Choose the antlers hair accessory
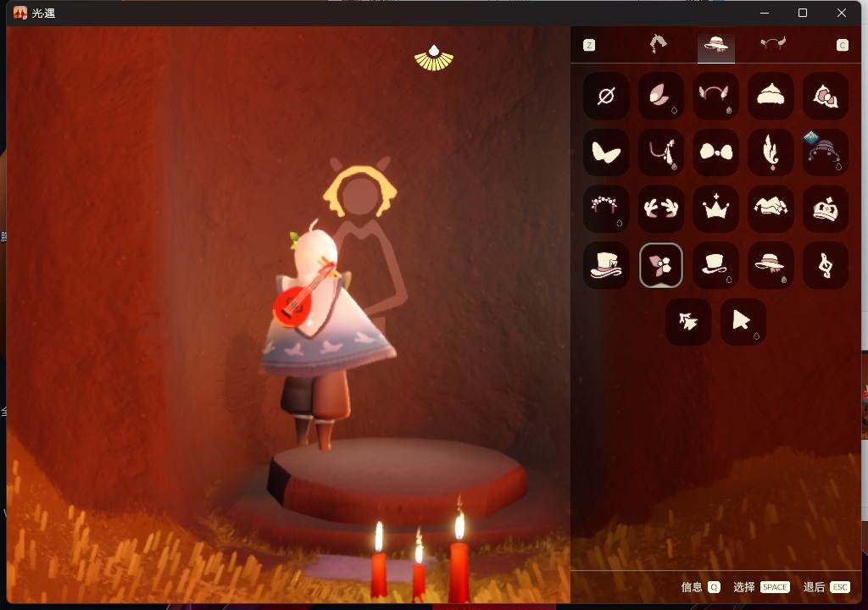Image resolution: width=868 pixels, height=610 pixels. (660, 208)
